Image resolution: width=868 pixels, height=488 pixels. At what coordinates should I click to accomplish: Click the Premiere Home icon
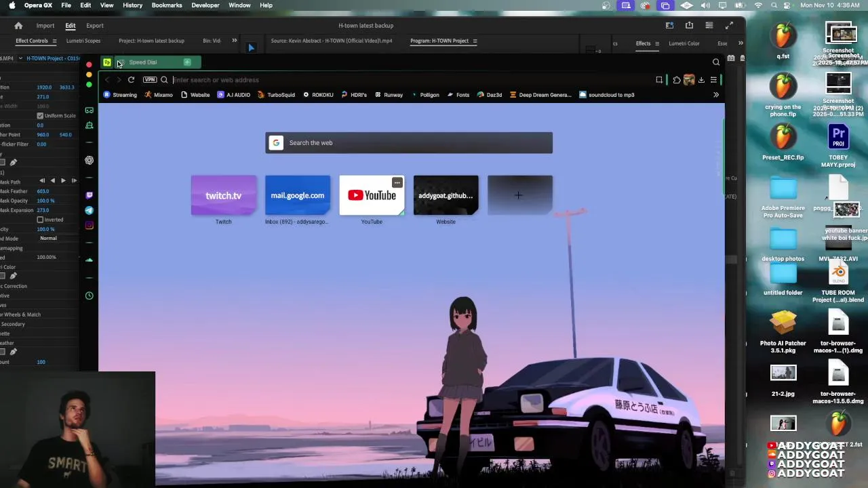[18, 26]
